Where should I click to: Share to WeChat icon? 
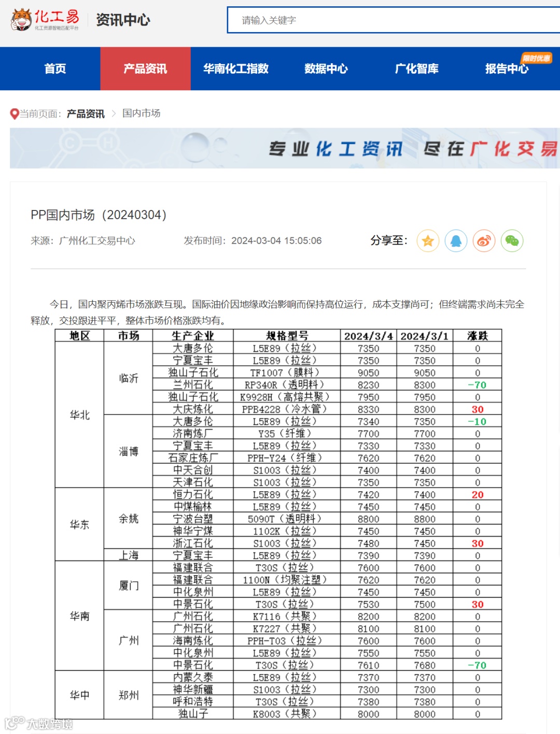click(x=512, y=241)
